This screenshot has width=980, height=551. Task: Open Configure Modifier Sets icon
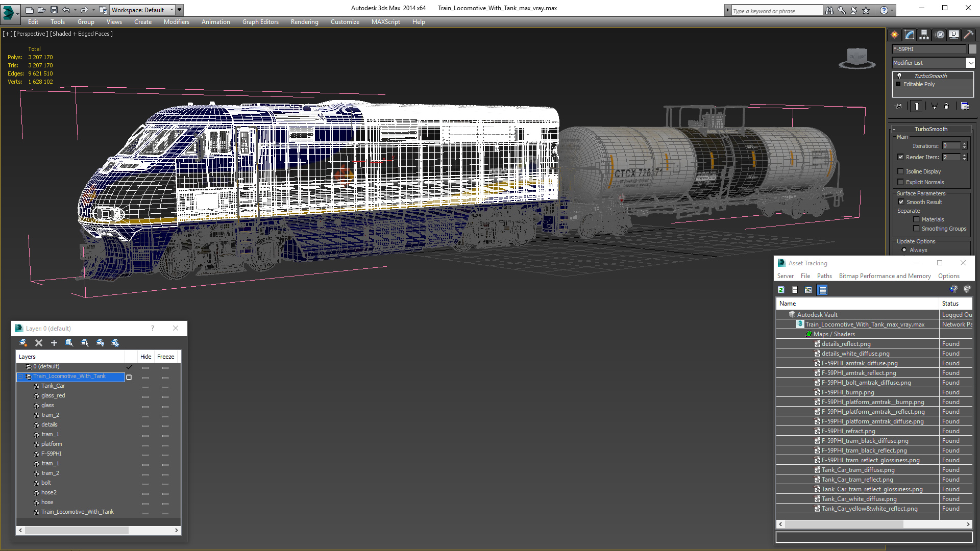coord(965,106)
